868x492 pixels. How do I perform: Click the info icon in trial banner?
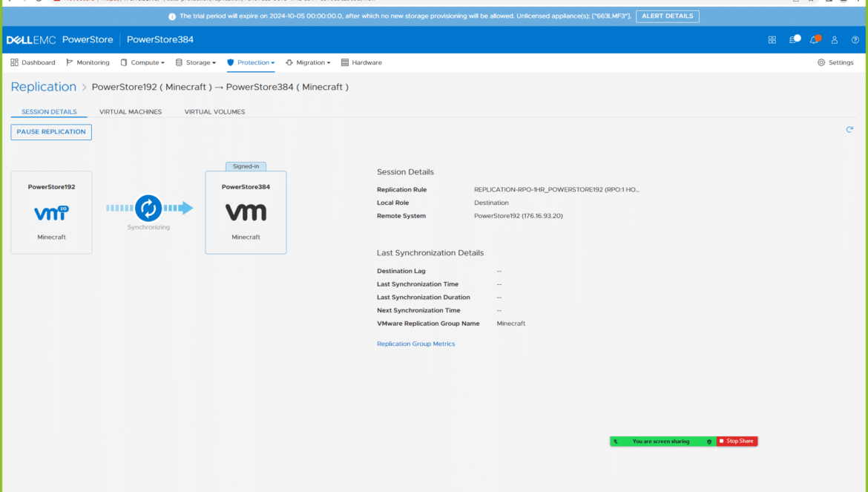(x=172, y=16)
